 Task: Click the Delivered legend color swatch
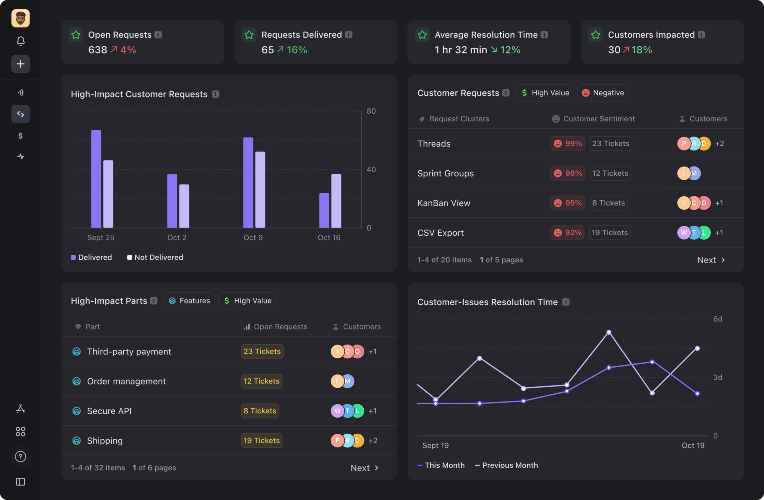(73, 258)
